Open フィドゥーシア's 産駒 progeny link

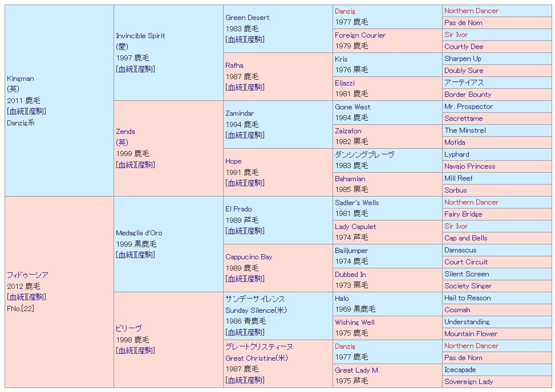(37, 297)
